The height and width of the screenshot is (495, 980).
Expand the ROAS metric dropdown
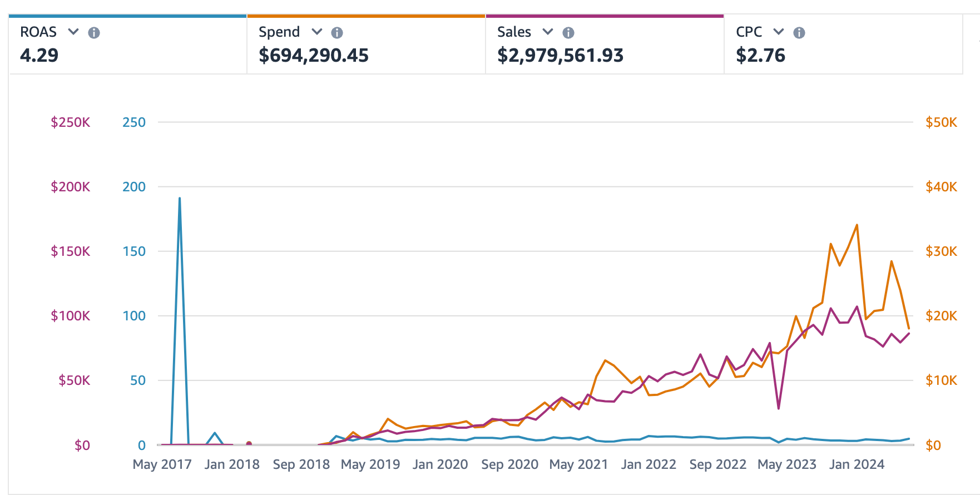point(73,32)
